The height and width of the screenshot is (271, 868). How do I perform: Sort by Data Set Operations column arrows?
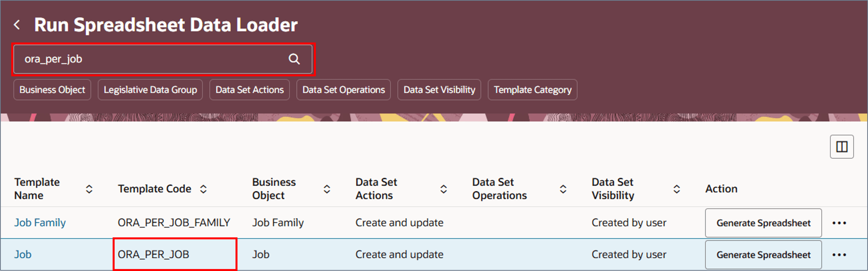563,189
